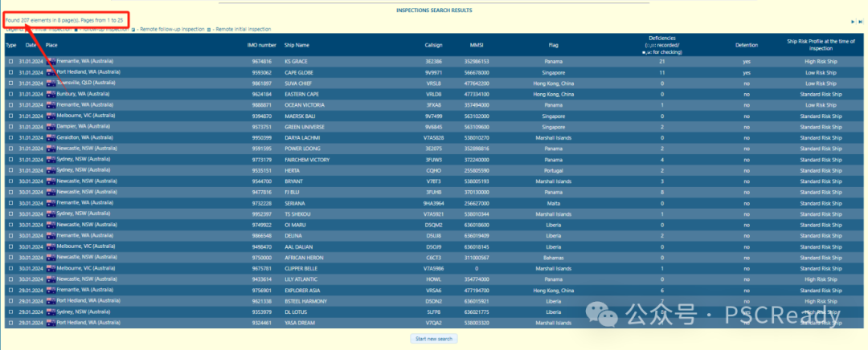The width and height of the screenshot is (868, 350).
Task: Click the Australian flag in EXPLORER ASIA row
Action: 51,291
